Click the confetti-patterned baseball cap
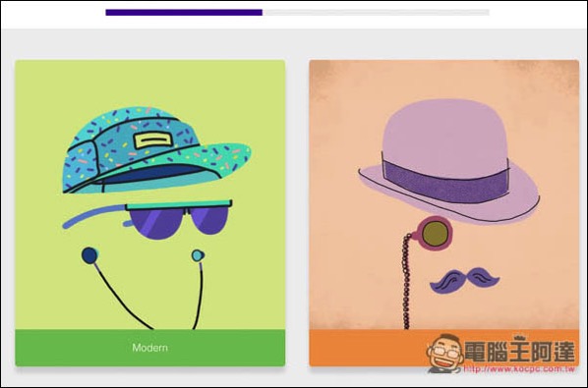This screenshot has height=388, width=588. point(156,150)
